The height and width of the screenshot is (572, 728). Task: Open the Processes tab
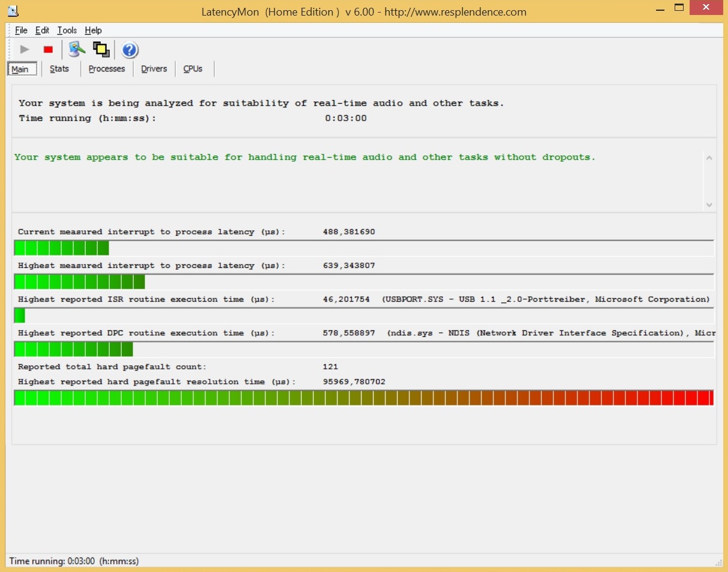click(x=107, y=69)
